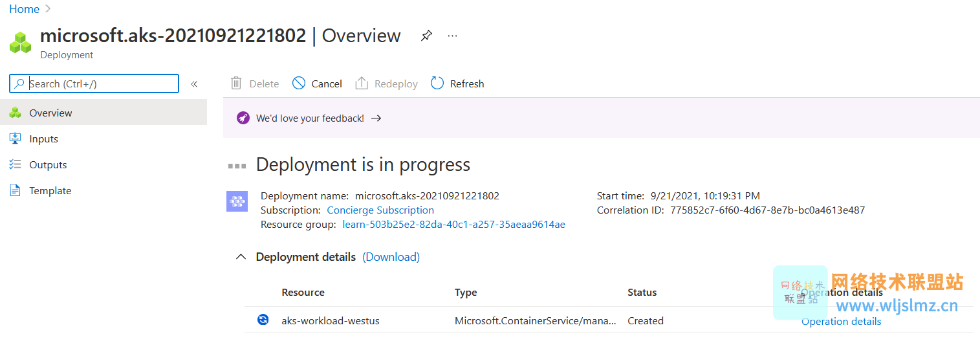Click the feedback rocket icon
Image resolution: width=980 pixels, height=356 pixels.
click(x=243, y=118)
